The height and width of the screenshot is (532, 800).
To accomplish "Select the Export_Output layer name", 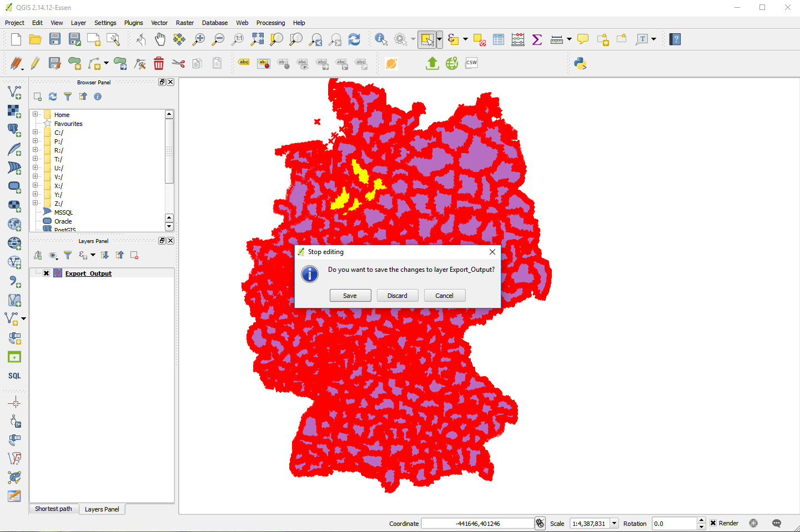I will [x=88, y=273].
